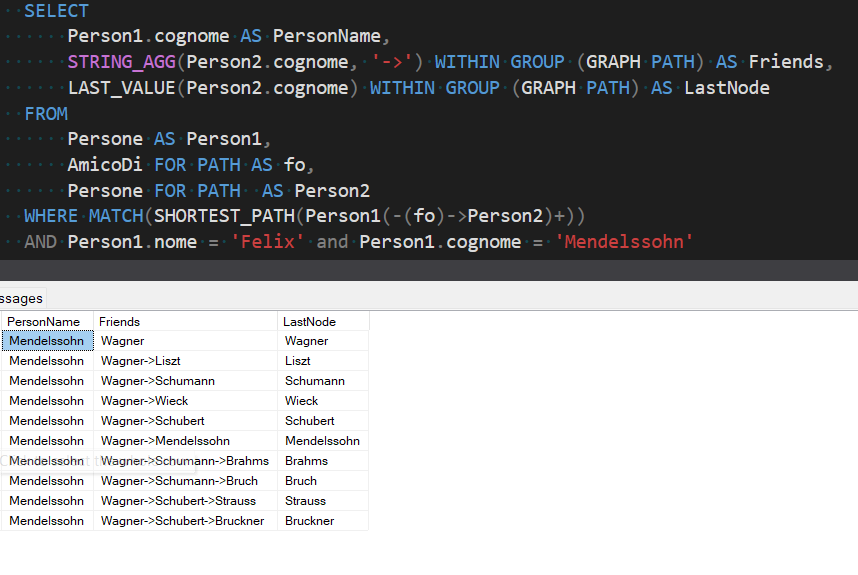Click the LastNode column header

click(x=310, y=322)
